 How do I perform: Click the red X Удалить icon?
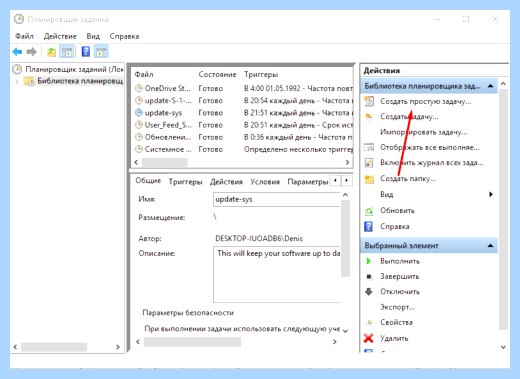click(369, 338)
